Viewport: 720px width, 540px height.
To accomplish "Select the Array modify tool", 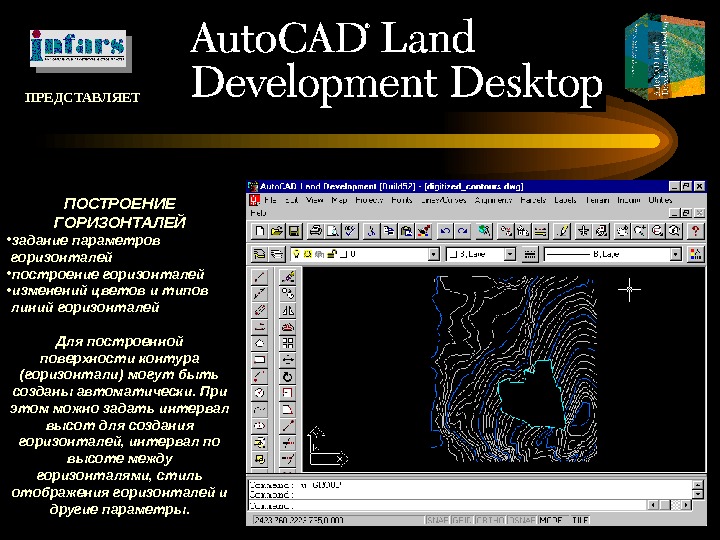I will point(288,343).
